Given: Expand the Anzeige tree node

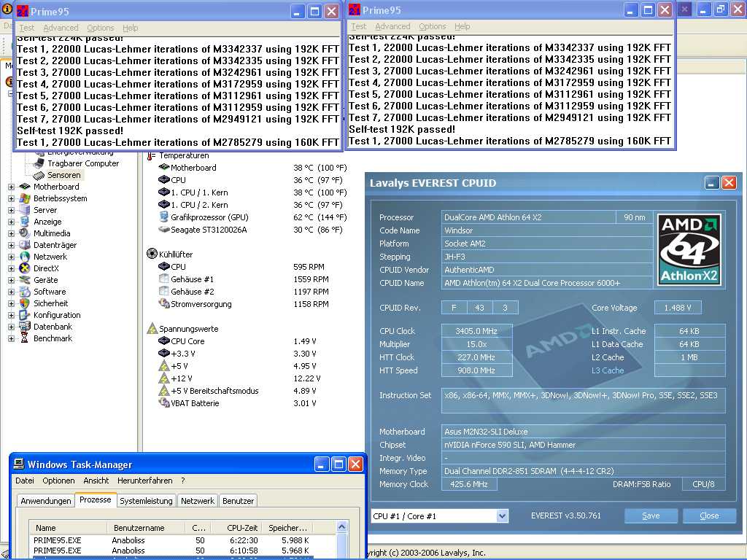Looking at the screenshot, I should pos(11,222).
